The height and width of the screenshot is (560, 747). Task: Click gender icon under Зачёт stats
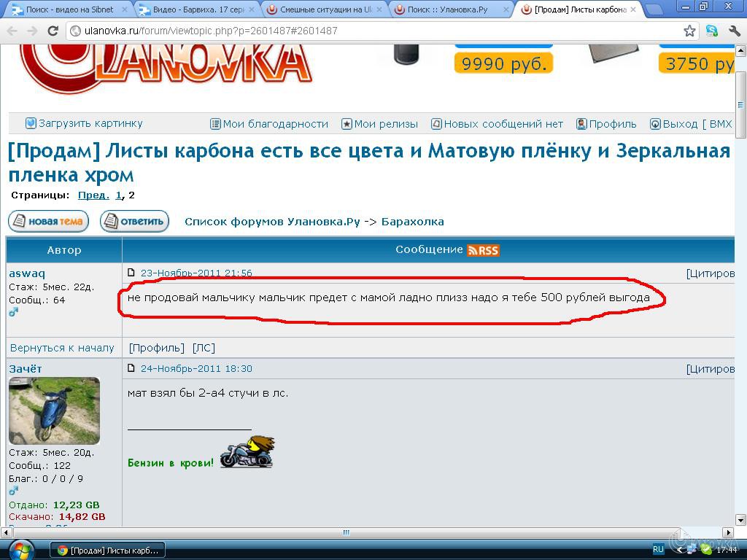(x=13, y=491)
